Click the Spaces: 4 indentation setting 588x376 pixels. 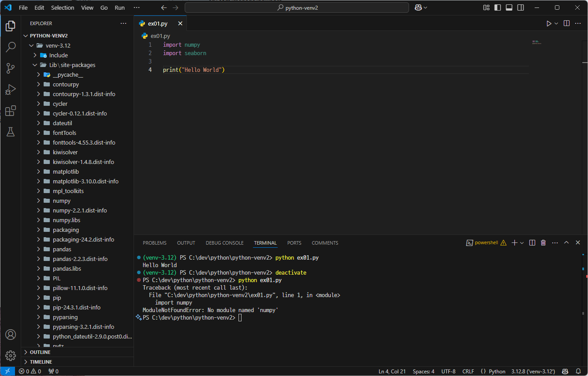click(424, 371)
